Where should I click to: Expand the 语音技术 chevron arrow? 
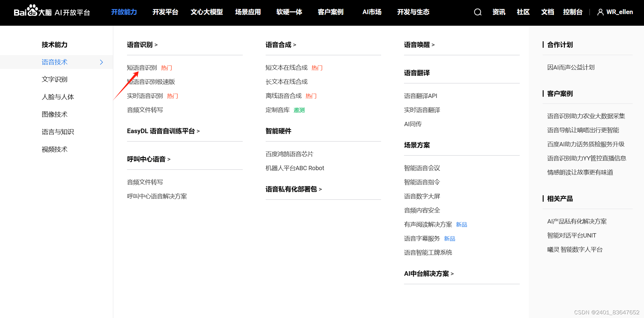(101, 62)
